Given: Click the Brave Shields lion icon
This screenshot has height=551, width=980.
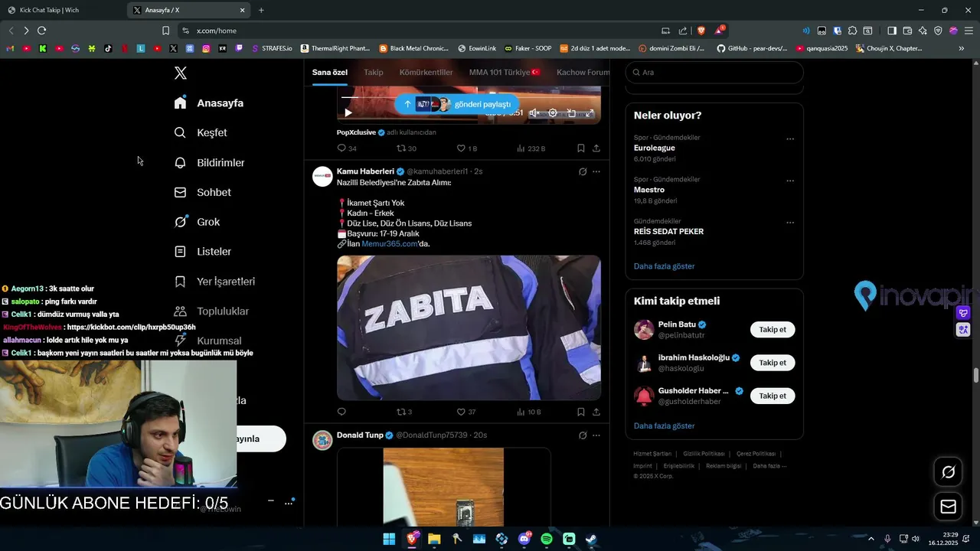Looking at the screenshot, I should point(701,31).
